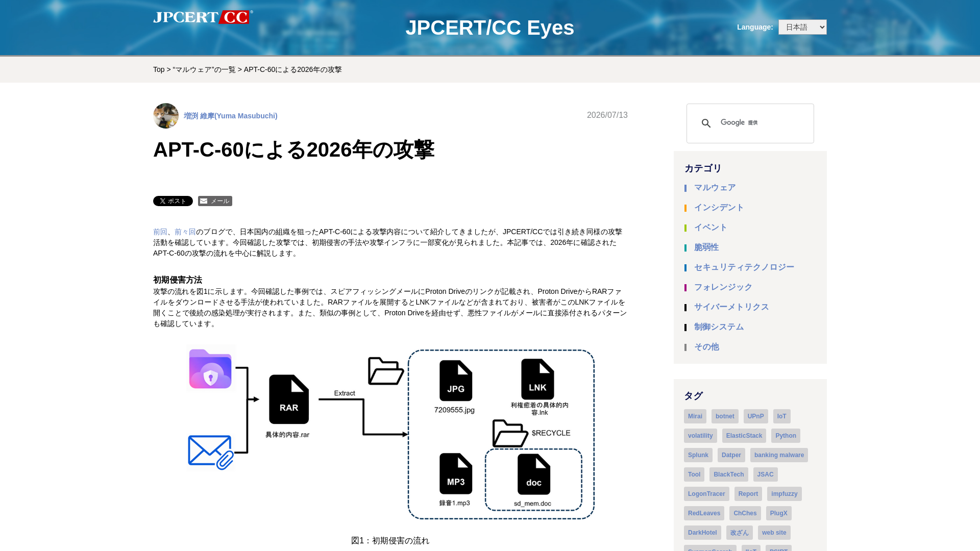This screenshot has width=980, height=551.
Task: Go to Top breadcrumb link
Action: tap(159, 69)
